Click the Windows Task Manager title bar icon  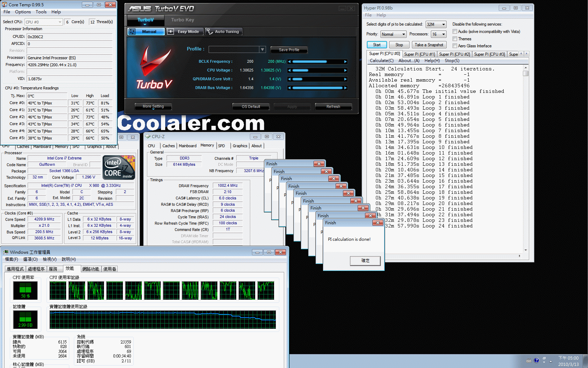6,252
